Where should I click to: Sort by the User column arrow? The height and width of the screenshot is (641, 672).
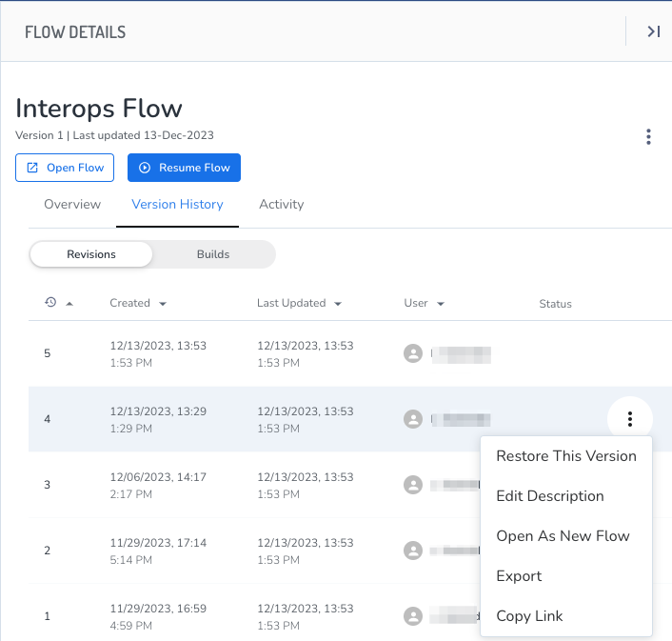[441, 304]
